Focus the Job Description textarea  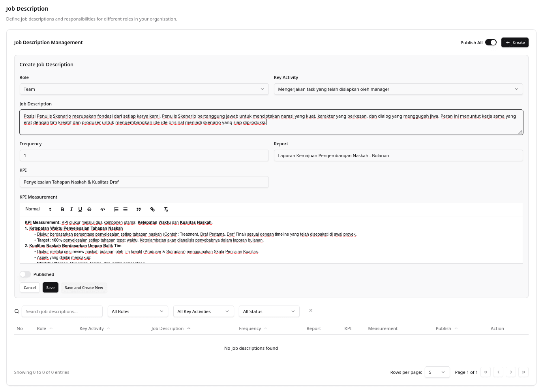tap(271, 122)
